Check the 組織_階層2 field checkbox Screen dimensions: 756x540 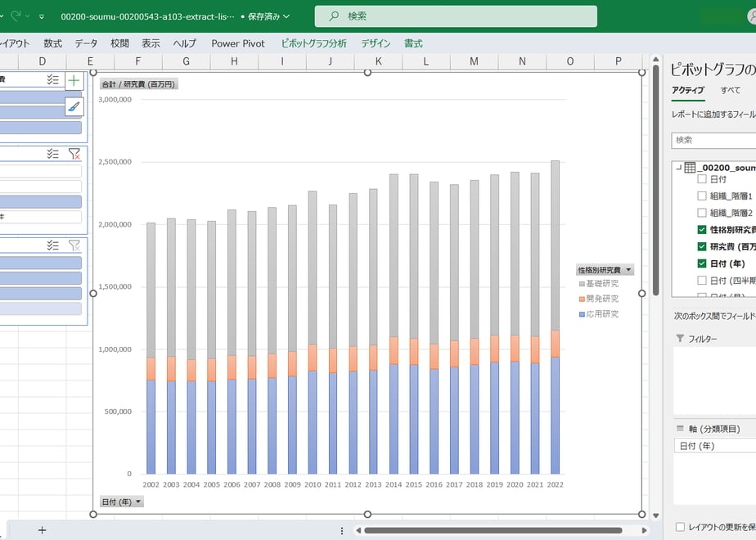tap(702, 213)
